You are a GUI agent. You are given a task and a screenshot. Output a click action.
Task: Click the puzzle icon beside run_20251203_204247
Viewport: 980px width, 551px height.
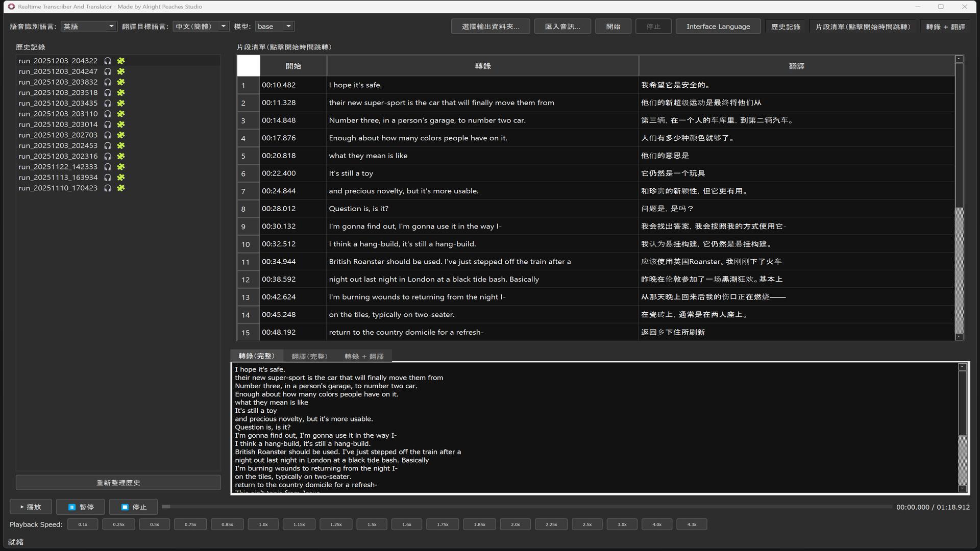click(120, 71)
